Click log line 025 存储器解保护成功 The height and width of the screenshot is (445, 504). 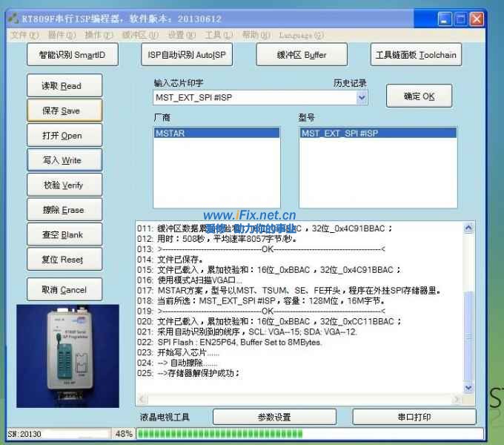(189, 373)
